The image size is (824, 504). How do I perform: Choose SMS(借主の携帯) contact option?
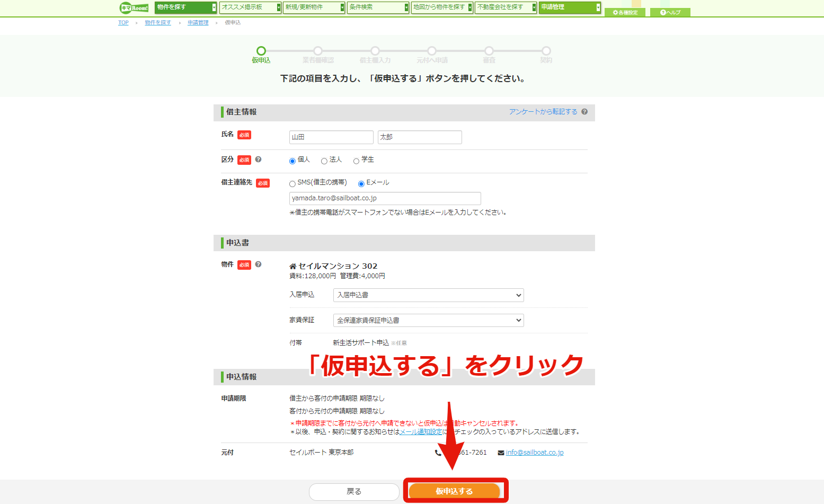click(293, 184)
